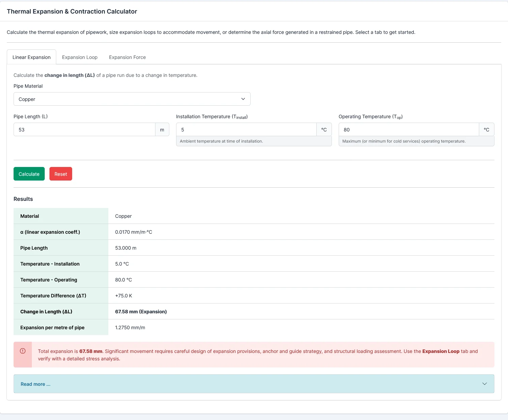Image resolution: width=508 pixels, height=420 pixels.
Task: Click the °C unit beside Installation Temperature
Action: coord(324,129)
